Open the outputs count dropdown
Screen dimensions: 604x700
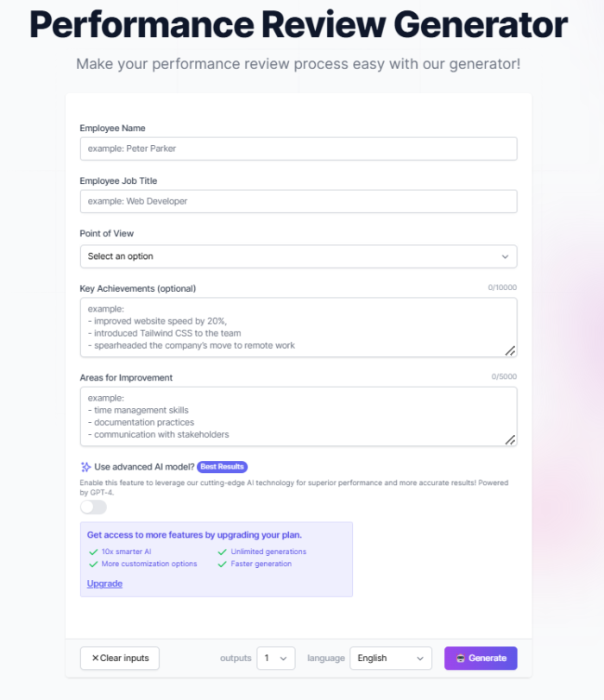tap(276, 658)
